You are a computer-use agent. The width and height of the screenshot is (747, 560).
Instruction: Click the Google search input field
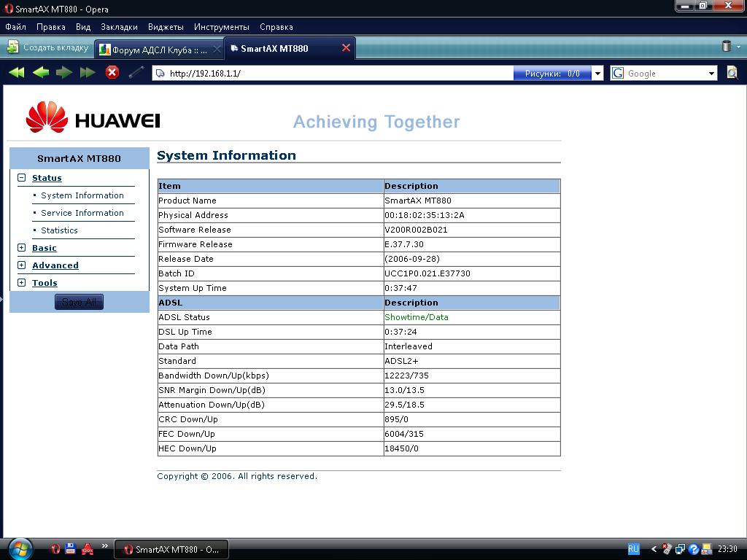click(x=666, y=74)
